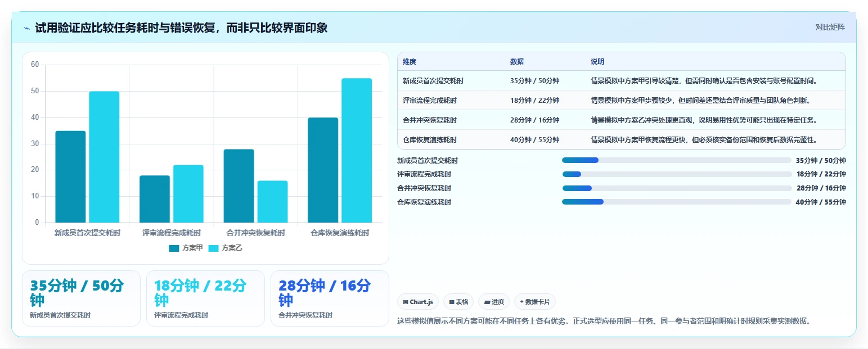The image size is (868, 349).
Task: Click the 合并冲突恢复耗时 progress bar
Action: point(677,188)
